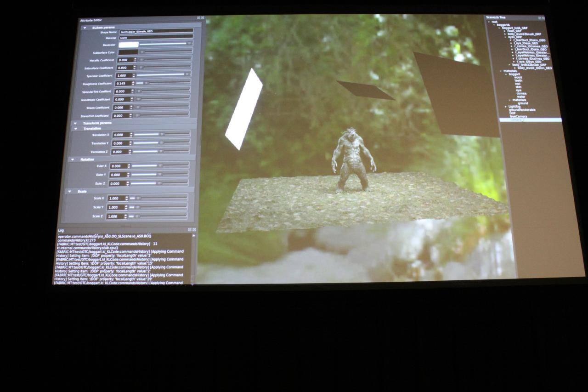Select roots_GRP in the scene tree
The image size is (588, 392).
point(514,31)
